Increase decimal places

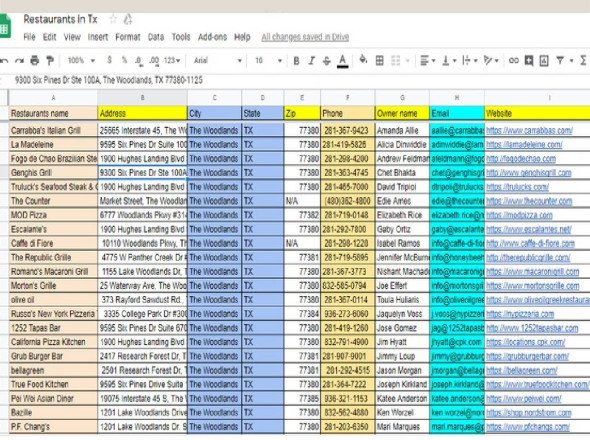tap(154, 61)
